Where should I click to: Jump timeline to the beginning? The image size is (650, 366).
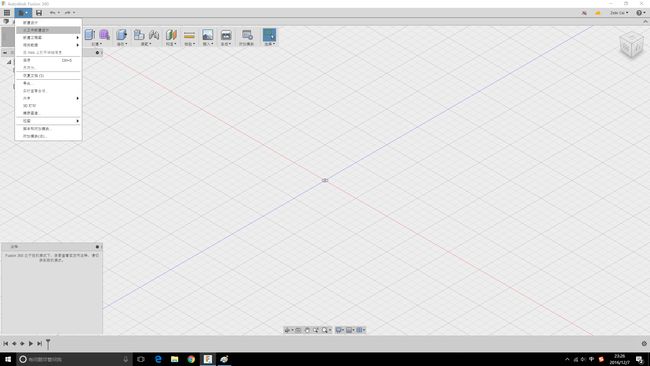(5, 344)
